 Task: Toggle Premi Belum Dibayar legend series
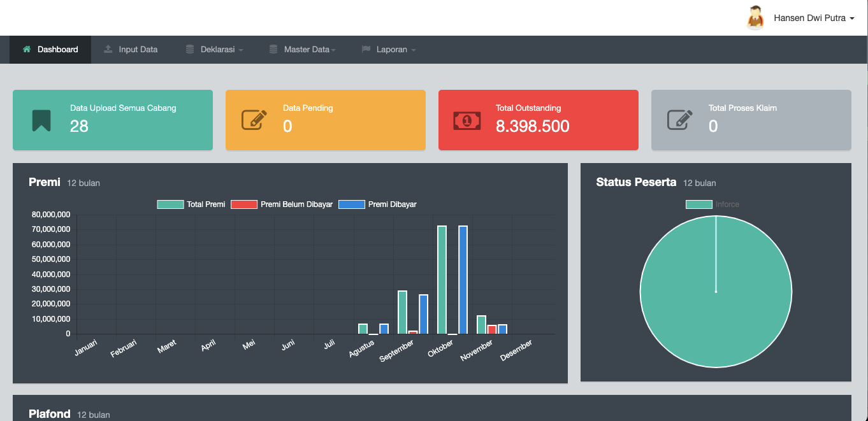tap(282, 204)
